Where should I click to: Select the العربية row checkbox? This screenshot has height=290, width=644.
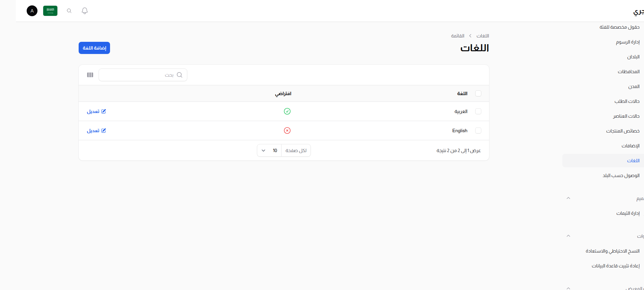tap(478, 111)
